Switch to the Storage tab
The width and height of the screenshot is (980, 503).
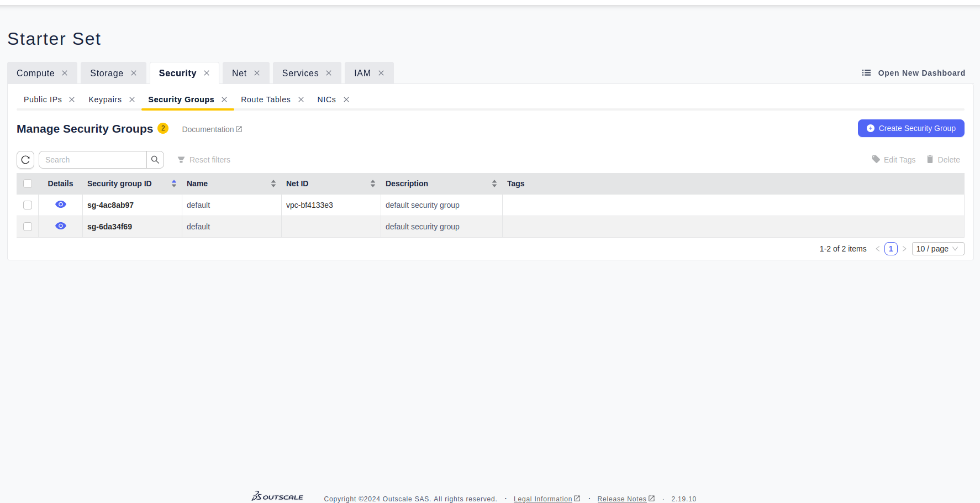pyautogui.click(x=107, y=73)
